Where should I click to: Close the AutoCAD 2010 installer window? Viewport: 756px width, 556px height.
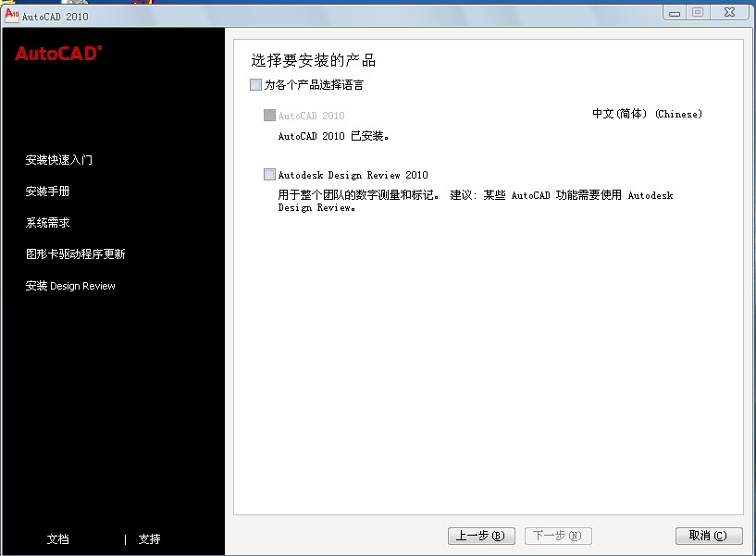click(x=730, y=13)
